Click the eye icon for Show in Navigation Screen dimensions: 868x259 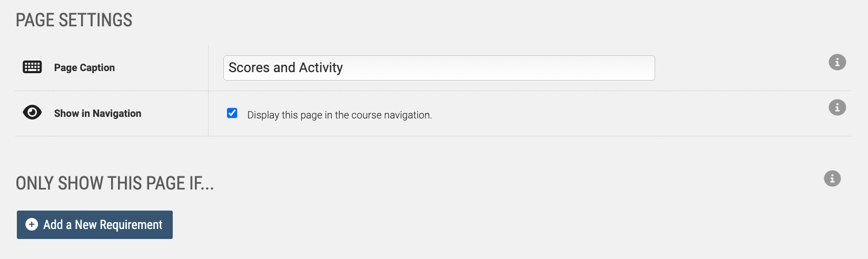32,112
